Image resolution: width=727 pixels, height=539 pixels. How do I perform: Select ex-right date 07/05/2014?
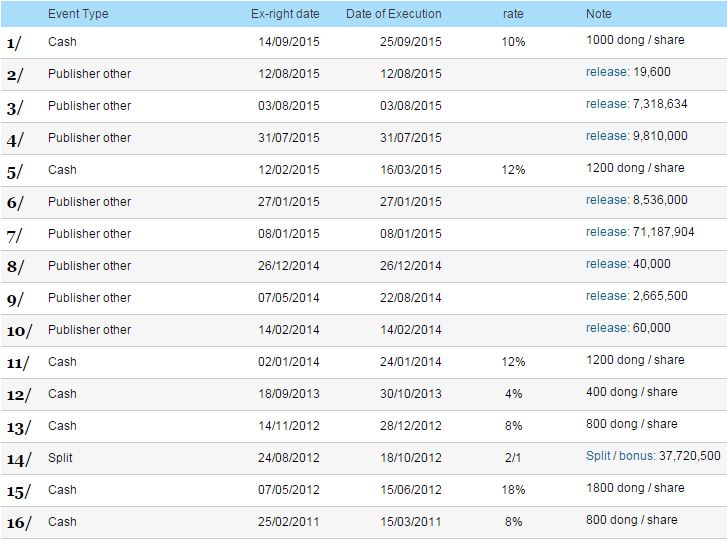point(289,298)
